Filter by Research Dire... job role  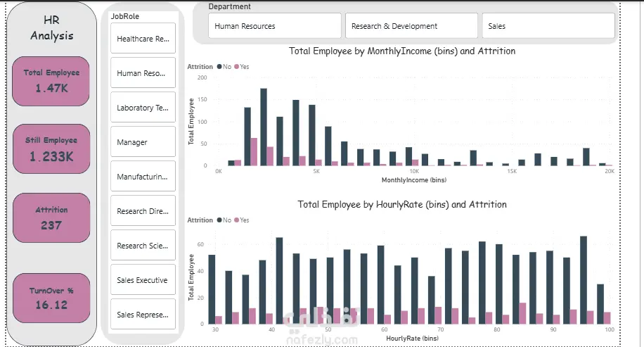(x=143, y=210)
